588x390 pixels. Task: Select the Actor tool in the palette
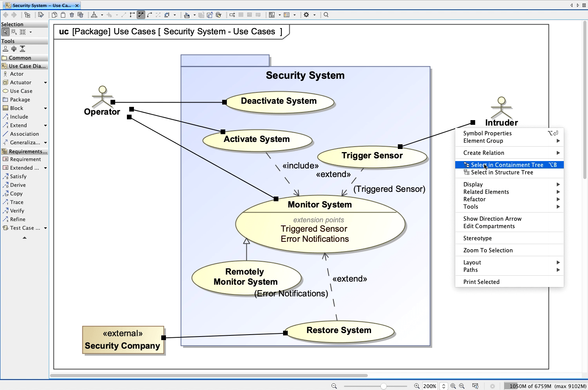[x=16, y=74]
